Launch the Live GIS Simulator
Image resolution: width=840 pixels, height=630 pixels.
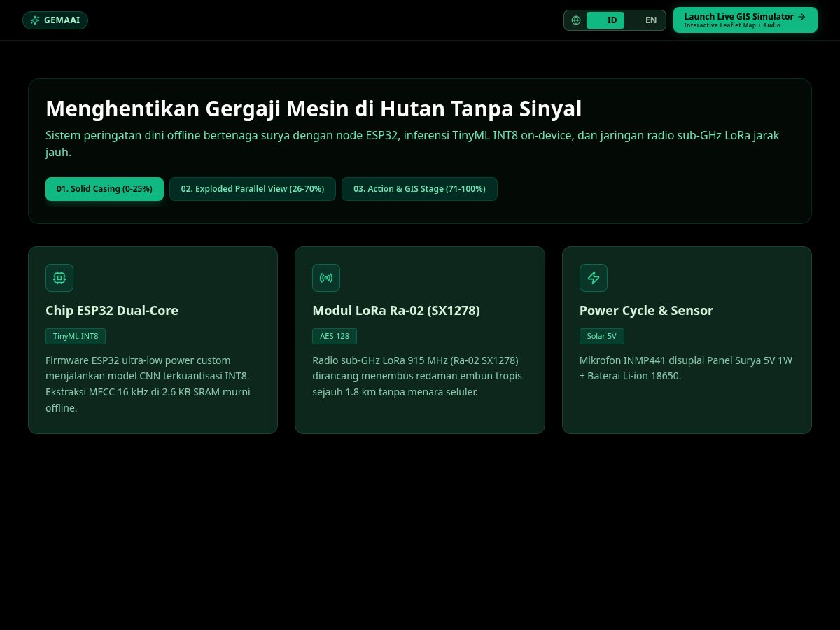745,20
